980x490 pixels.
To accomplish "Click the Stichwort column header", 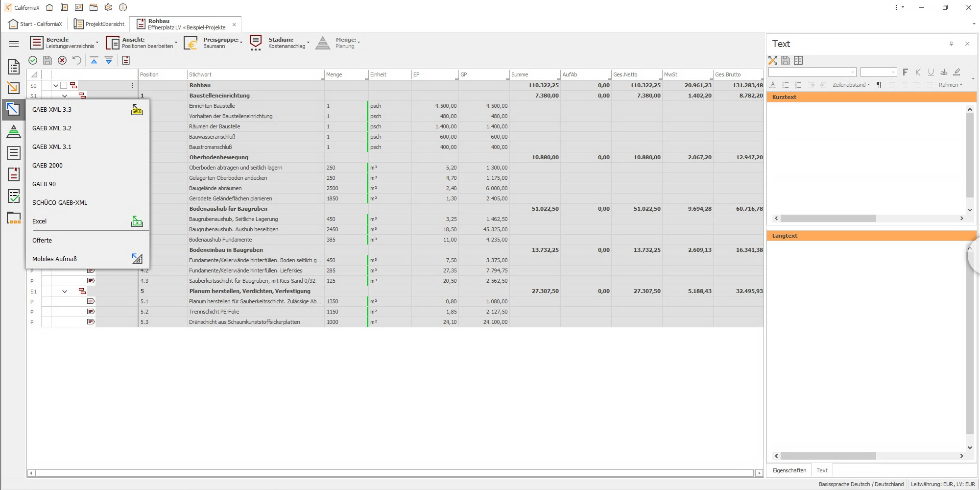I will (x=255, y=74).
